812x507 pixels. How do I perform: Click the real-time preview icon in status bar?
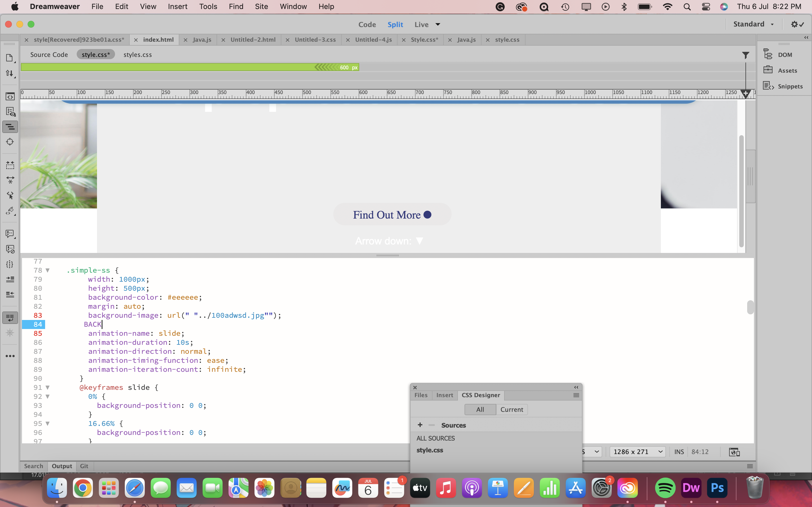coord(734,452)
